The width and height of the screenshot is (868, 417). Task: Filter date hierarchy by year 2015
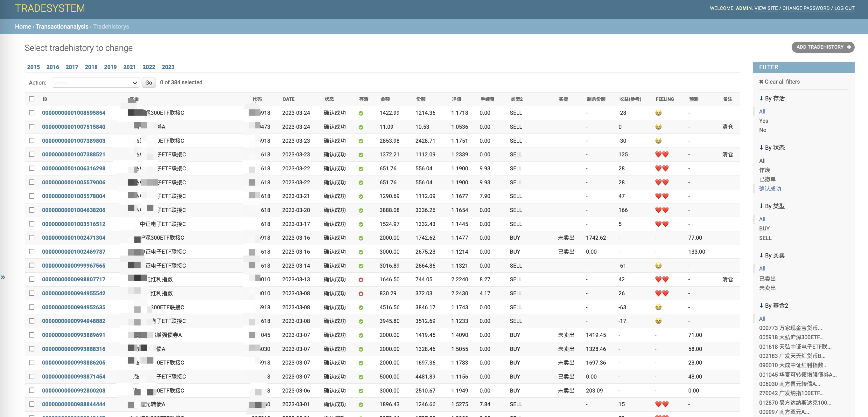pos(33,67)
